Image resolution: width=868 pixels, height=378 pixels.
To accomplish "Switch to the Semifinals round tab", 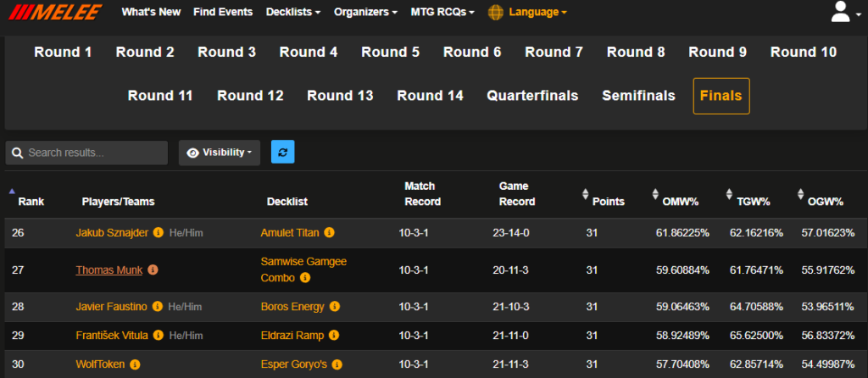I will [x=638, y=96].
